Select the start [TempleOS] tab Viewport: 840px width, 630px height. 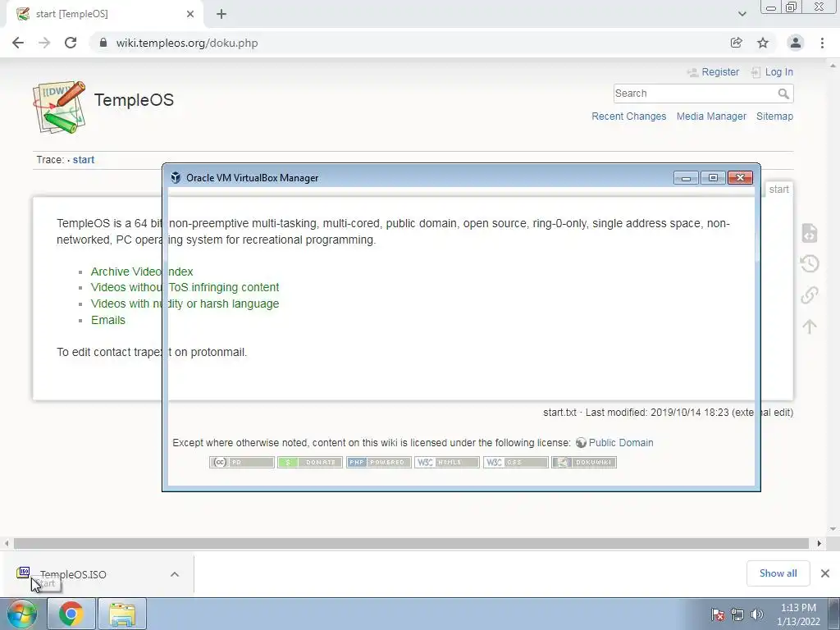click(x=105, y=14)
